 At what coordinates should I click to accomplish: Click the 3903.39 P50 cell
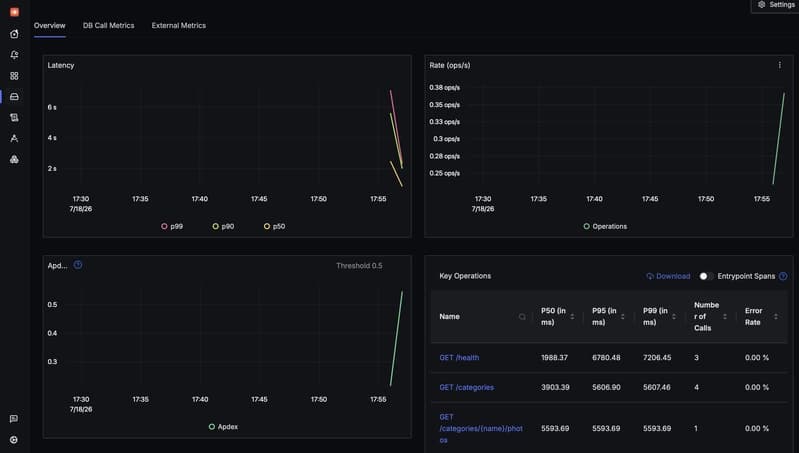(x=555, y=387)
